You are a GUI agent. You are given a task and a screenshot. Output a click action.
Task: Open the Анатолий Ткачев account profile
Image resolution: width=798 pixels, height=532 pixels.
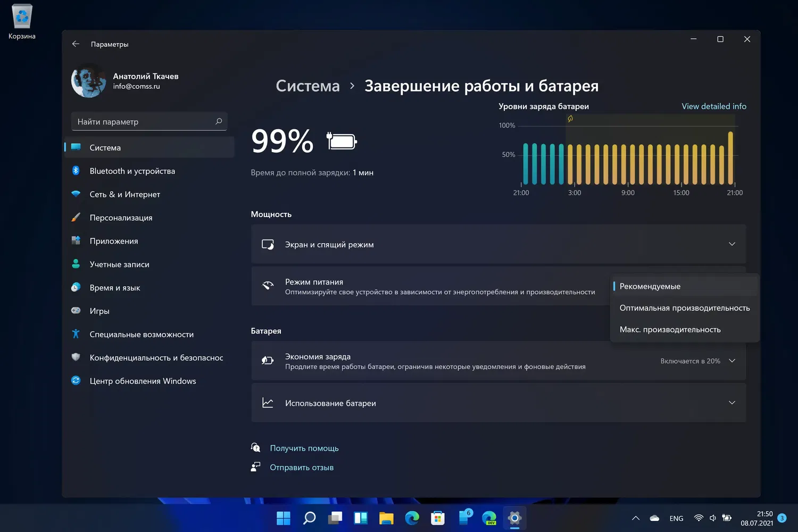pyautogui.click(x=126, y=81)
